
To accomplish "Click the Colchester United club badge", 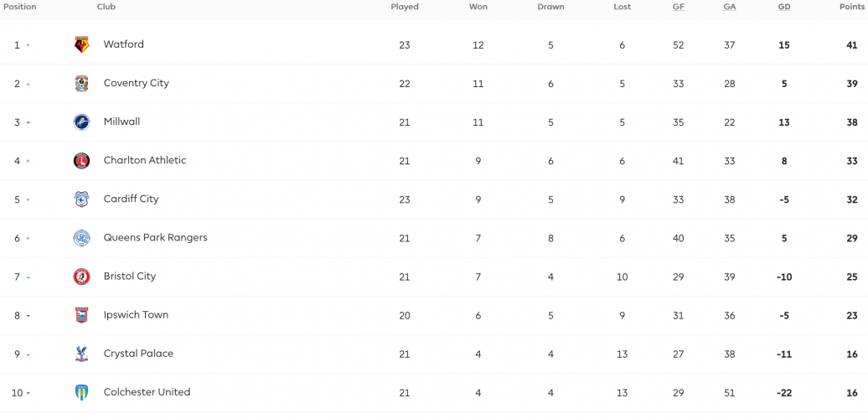I will (82, 392).
